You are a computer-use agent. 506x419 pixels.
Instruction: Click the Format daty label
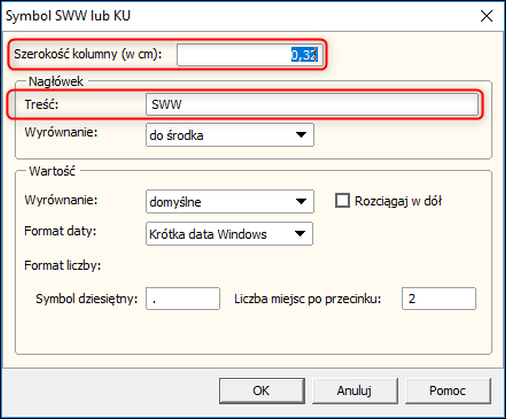pyautogui.click(x=60, y=231)
